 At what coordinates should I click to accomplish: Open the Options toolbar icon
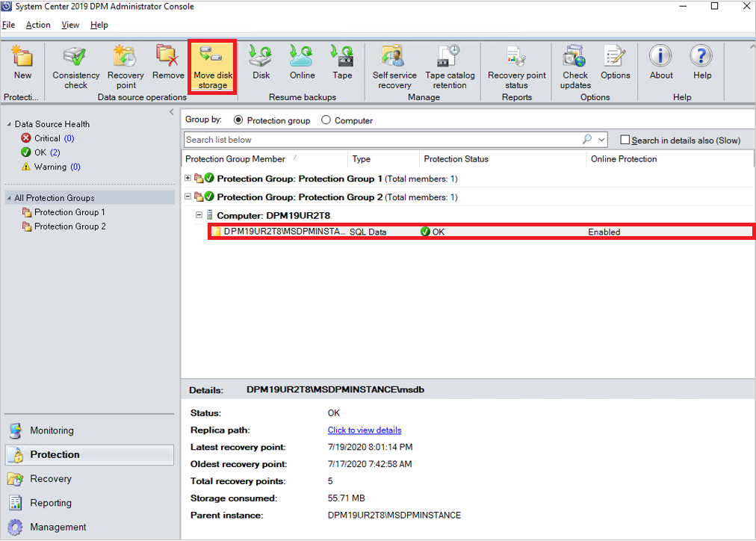click(616, 62)
